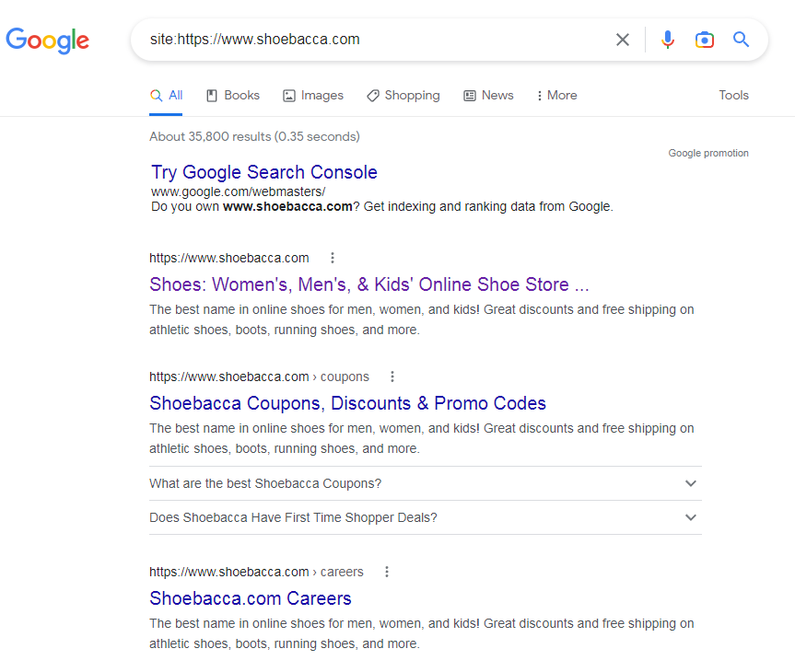
Task: Go to the News tab
Action: (488, 95)
